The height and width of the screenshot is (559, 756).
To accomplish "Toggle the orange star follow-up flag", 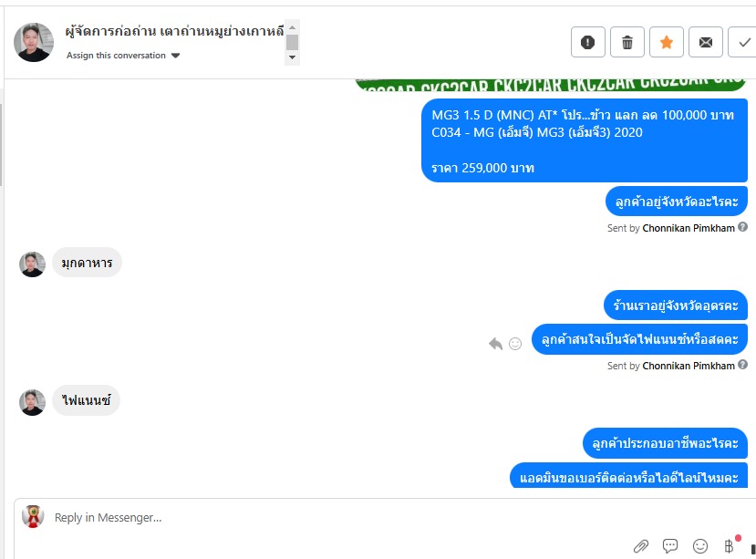I will tap(667, 43).
